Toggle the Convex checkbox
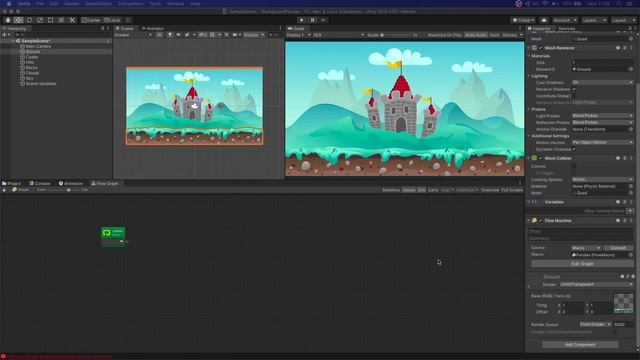Screen dimensions: 640x360 [x=574, y=166]
